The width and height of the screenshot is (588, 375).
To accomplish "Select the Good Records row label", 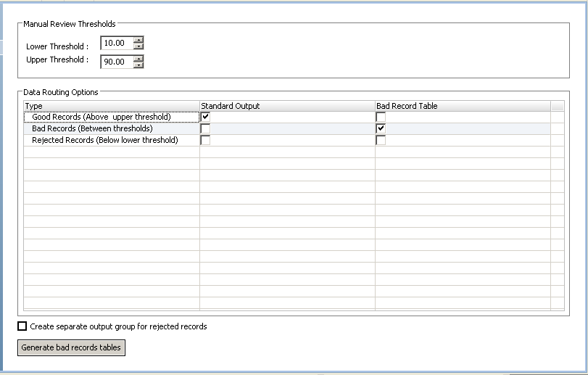I will click(x=102, y=117).
